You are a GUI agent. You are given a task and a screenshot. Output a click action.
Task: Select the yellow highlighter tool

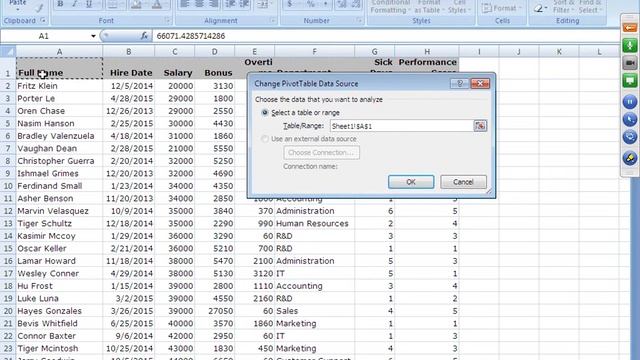click(x=630, y=158)
